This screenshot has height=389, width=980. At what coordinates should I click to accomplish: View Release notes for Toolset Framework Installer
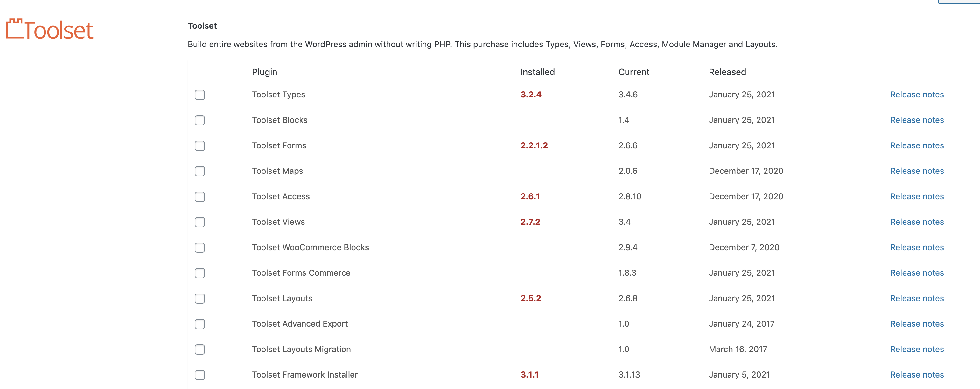click(x=917, y=375)
